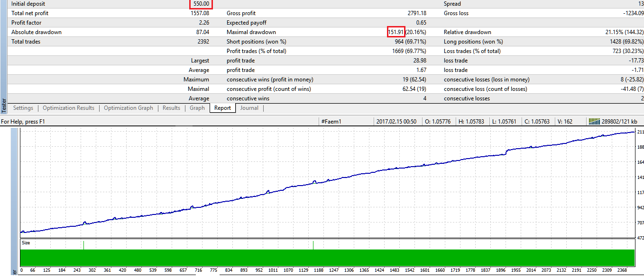Click the 'V: 162' volume entry

565,122
